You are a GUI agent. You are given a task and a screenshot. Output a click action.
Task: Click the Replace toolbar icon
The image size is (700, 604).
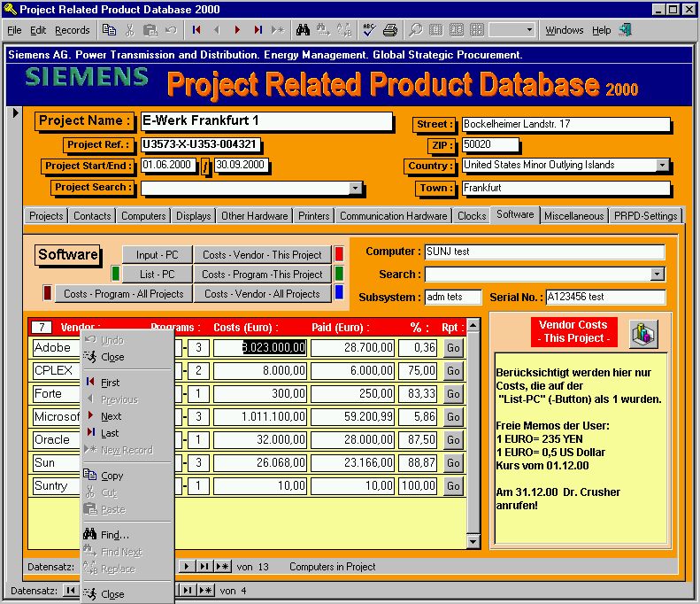(x=344, y=30)
